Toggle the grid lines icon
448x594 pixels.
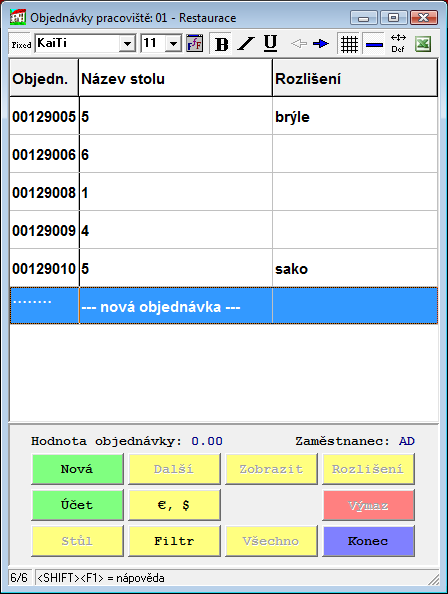(x=349, y=44)
